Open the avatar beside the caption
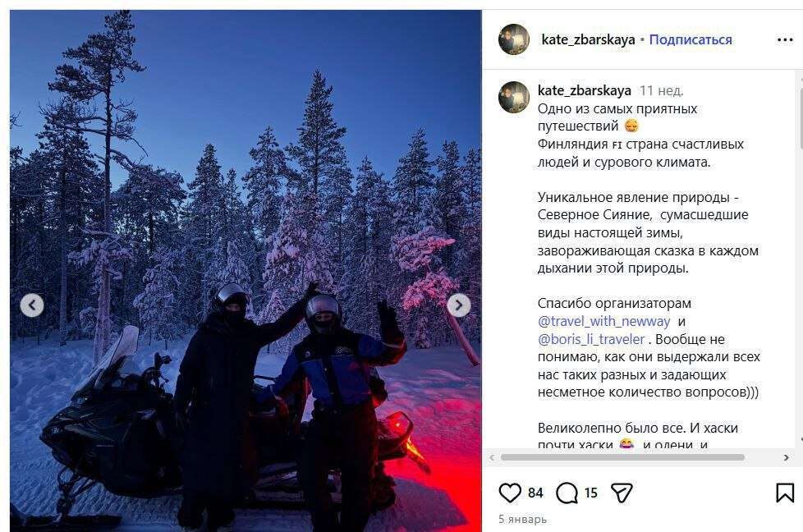803x532 pixels. (514, 97)
